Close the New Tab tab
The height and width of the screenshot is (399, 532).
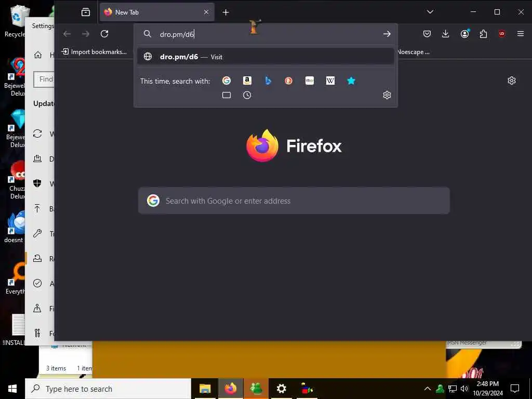tap(206, 12)
